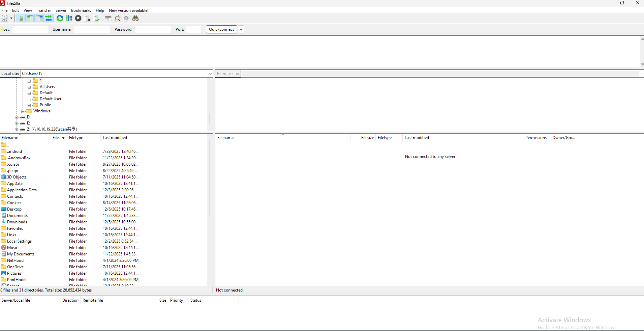This screenshot has width=644, height=331.
Task: Expand the Windows folder tree node
Action: (x=23, y=111)
